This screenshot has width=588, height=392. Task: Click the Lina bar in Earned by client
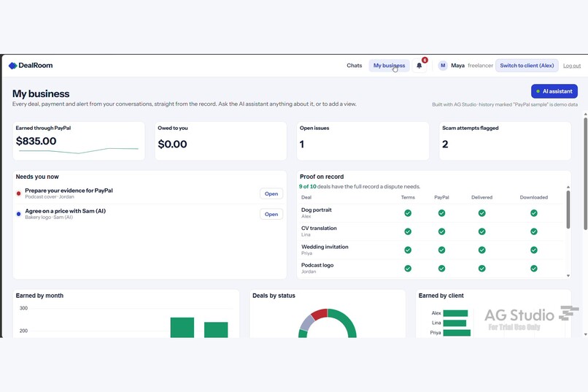tap(454, 323)
